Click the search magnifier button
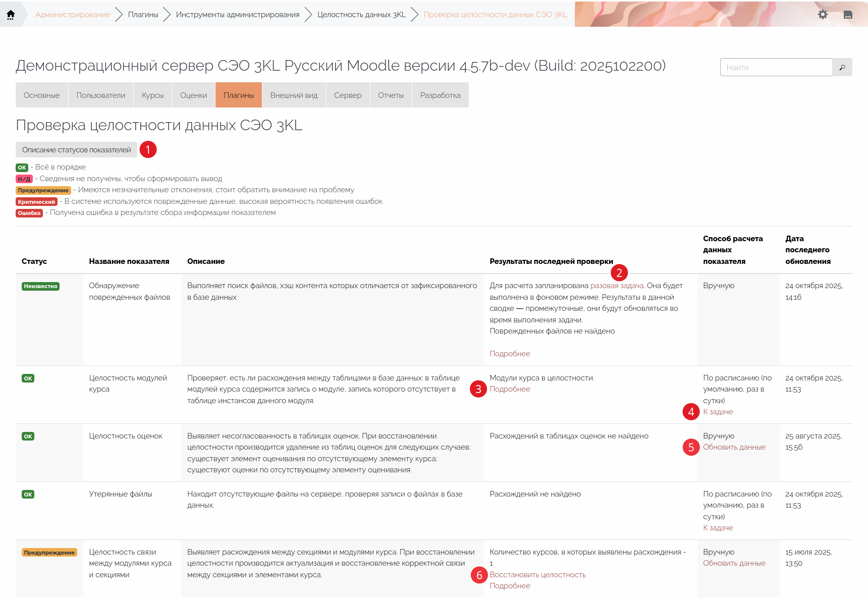The width and height of the screenshot is (868, 602). 842,67
